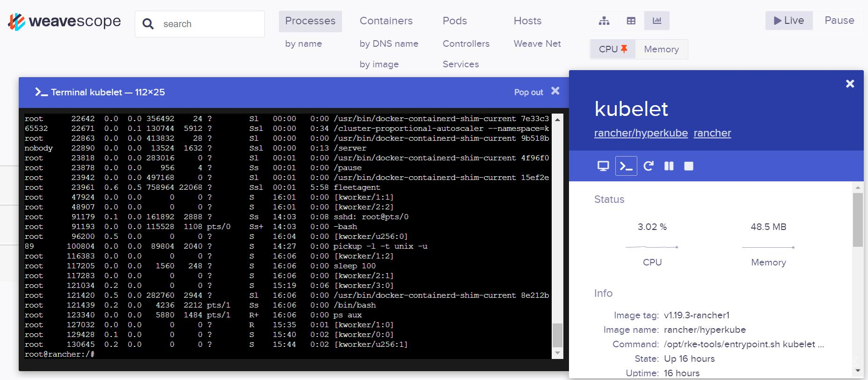Stop the kubelet container icon

tap(689, 166)
